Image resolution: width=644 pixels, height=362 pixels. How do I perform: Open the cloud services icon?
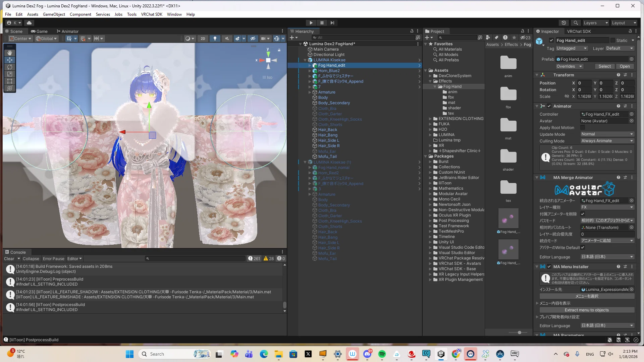(29, 23)
